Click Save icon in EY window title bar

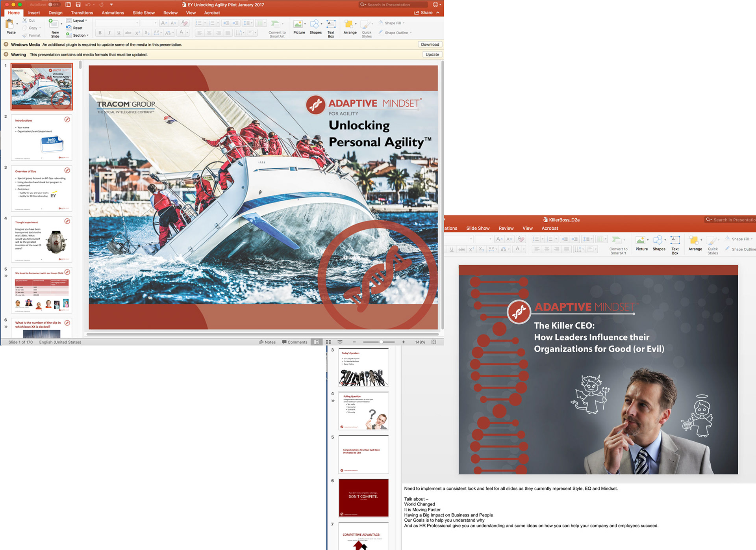(78, 5)
